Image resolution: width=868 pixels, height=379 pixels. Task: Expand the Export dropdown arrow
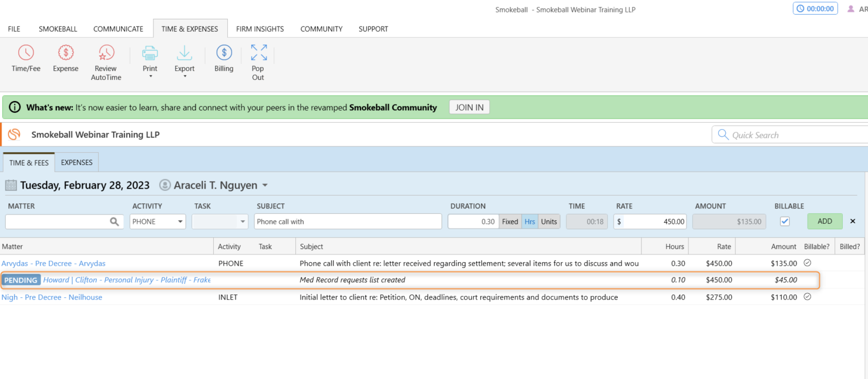click(x=184, y=76)
